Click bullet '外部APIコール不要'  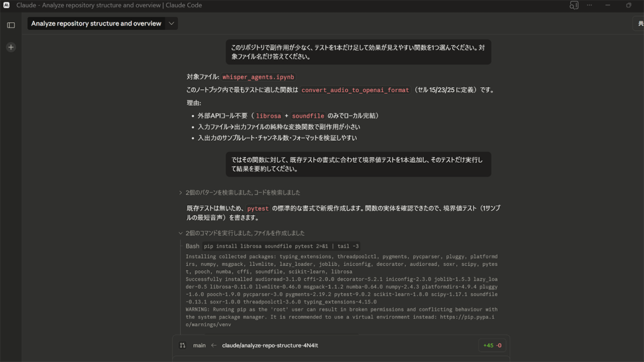pyautogui.click(x=288, y=116)
